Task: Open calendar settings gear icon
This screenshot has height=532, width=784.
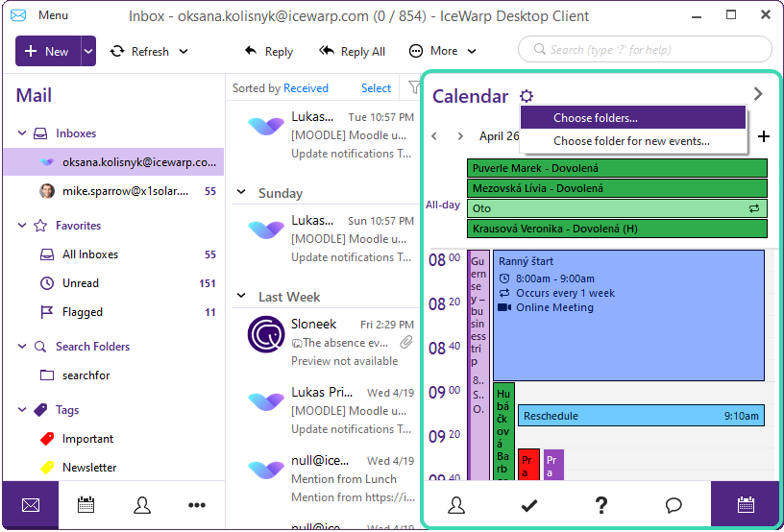Action: tap(526, 96)
